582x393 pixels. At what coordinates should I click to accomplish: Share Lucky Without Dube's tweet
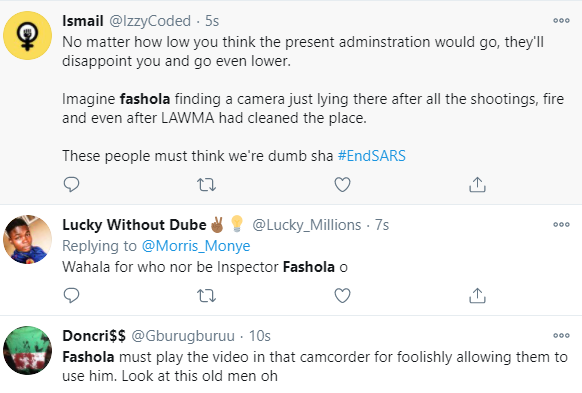[x=477, y=296]
